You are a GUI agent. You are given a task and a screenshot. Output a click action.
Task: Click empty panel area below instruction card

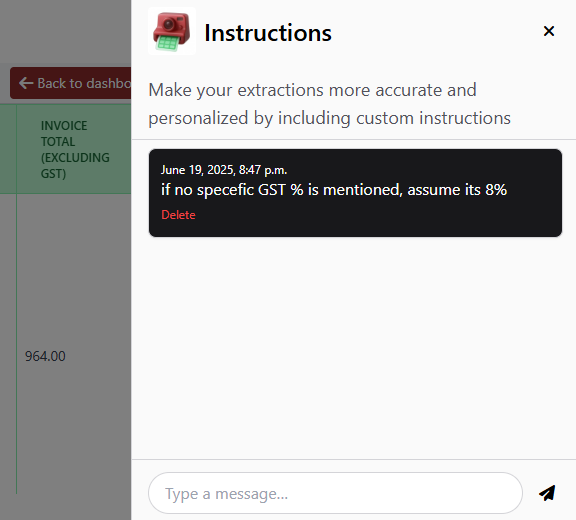point(353,345)
